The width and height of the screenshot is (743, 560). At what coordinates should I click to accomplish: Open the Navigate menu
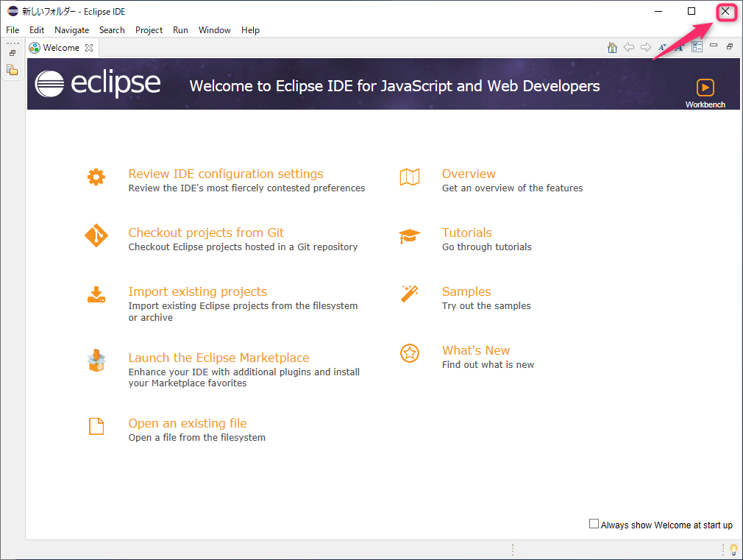(x=71, y=30)
